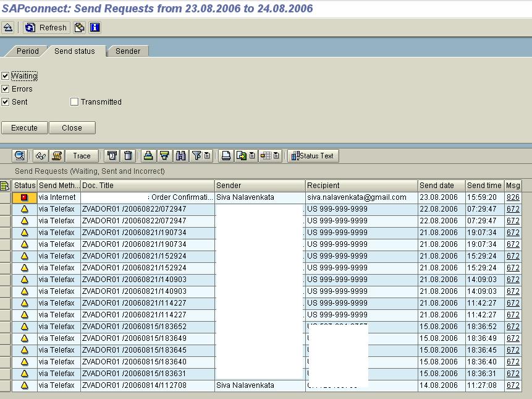Click the export list icon
The image size is (532, 399).
pyautogui.click(x=241, y=156)
